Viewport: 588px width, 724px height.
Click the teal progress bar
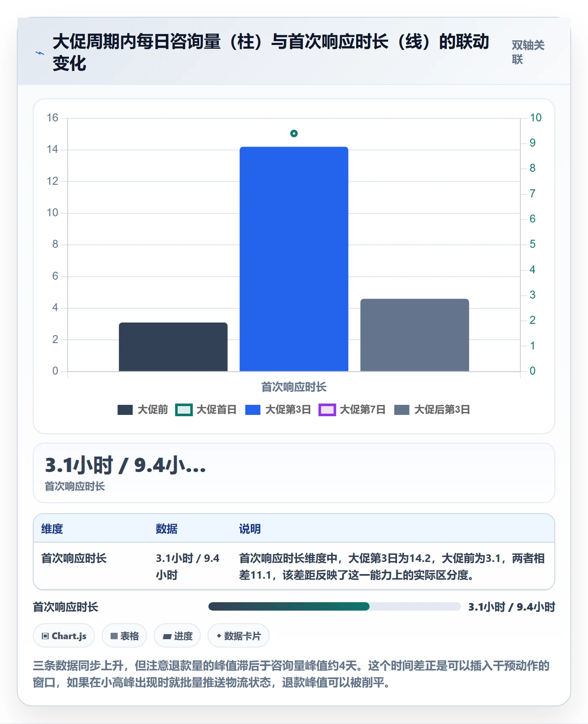click(x=334, y=606)
